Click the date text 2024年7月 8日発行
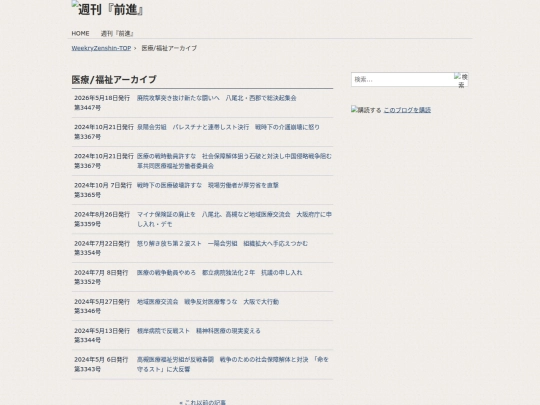Viewport: 540px width, 405px height. coord(101,273)
